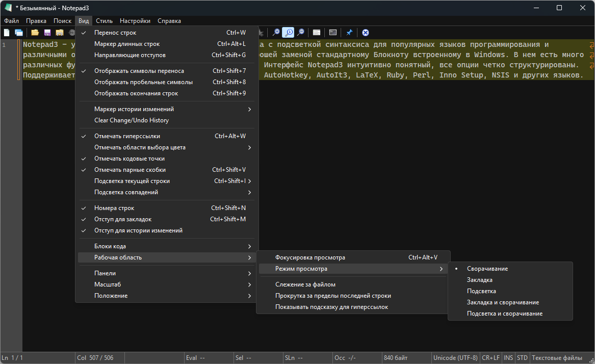Click the purple Save floppy icon

coord(47,33)
